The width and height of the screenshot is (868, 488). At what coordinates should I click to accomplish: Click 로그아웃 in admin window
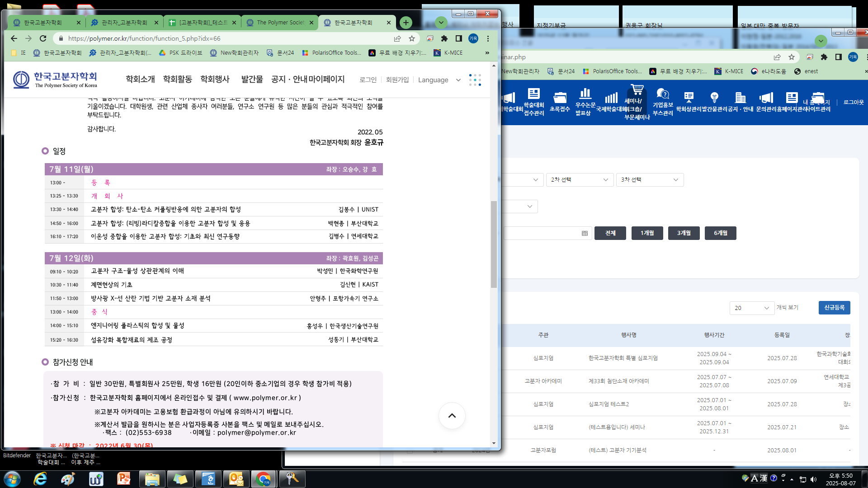pos(854,103)
